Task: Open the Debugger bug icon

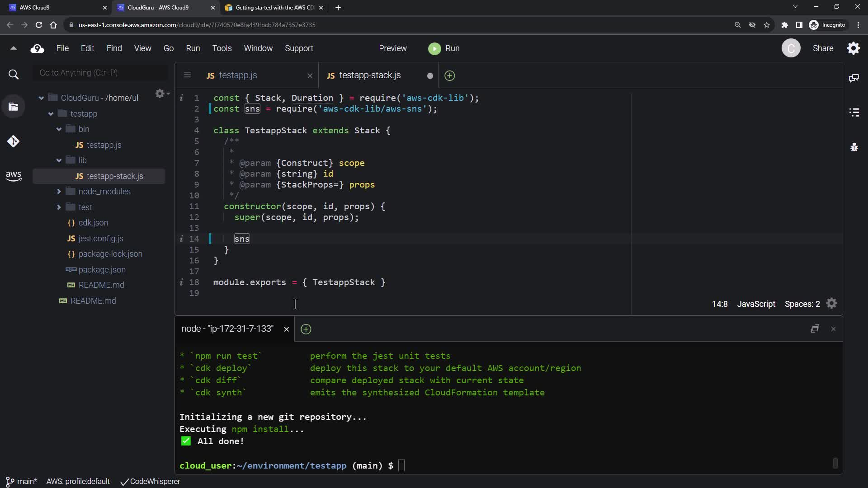Action: [854, 147]
